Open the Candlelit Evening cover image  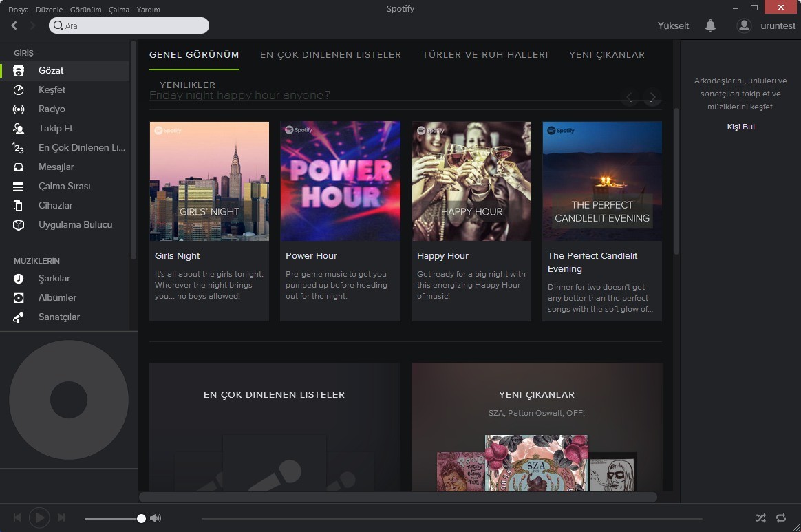click(601, 181)
